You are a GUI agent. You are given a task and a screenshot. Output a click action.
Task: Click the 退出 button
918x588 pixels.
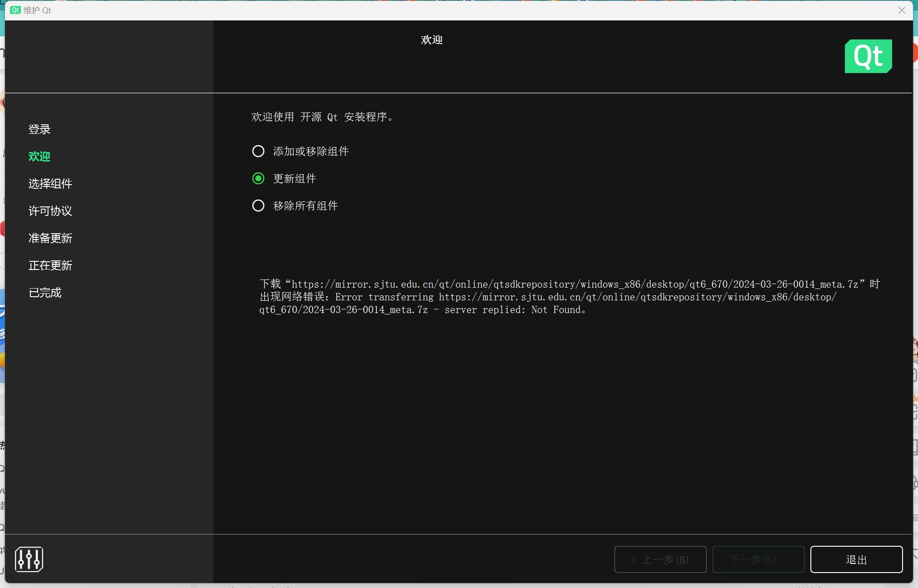pos(856,559)
